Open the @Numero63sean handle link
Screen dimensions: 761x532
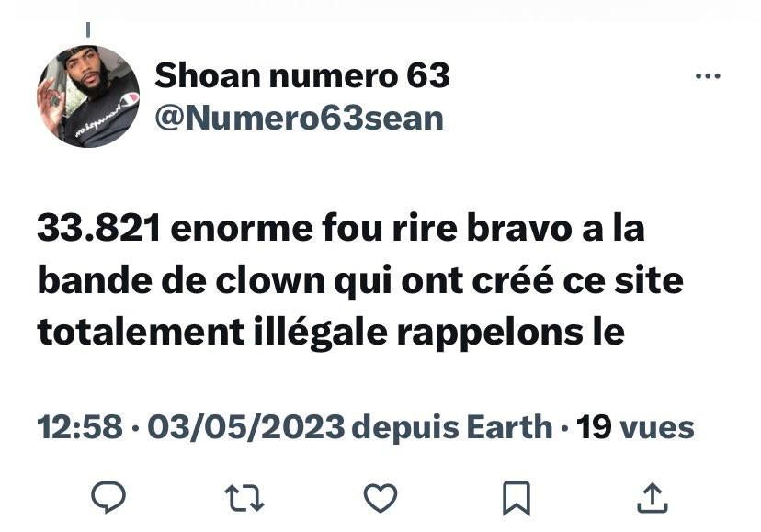[299, 119]
